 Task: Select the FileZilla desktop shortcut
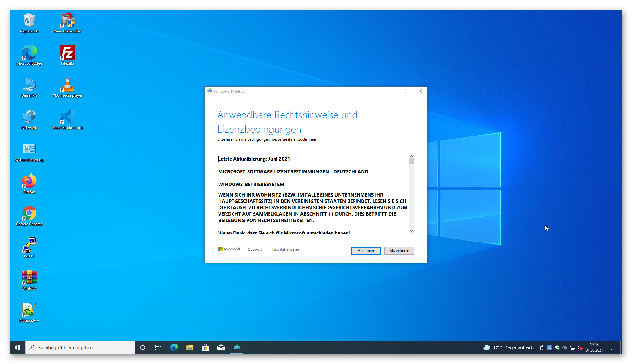pos(67,55)
